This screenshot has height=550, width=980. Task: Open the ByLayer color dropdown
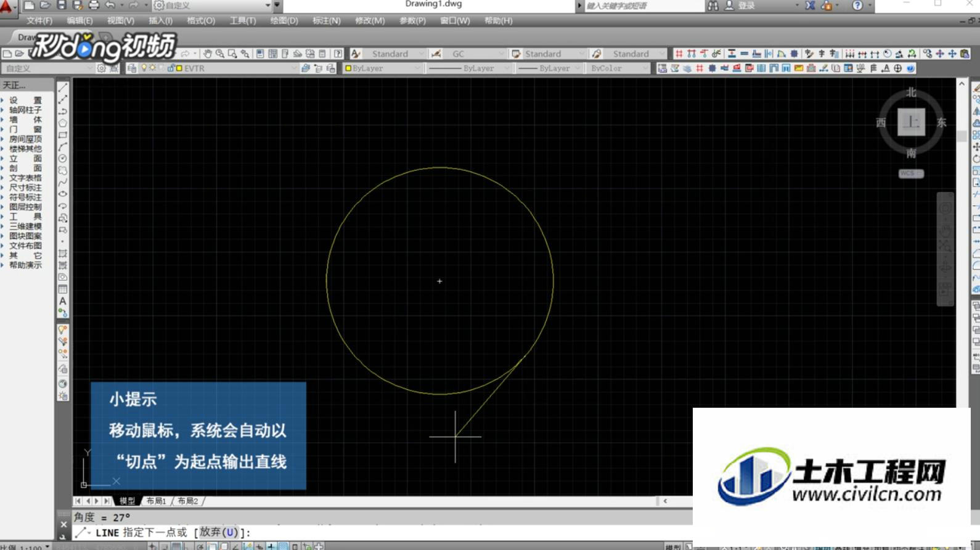pyautogui.click(x=382, y=68)
